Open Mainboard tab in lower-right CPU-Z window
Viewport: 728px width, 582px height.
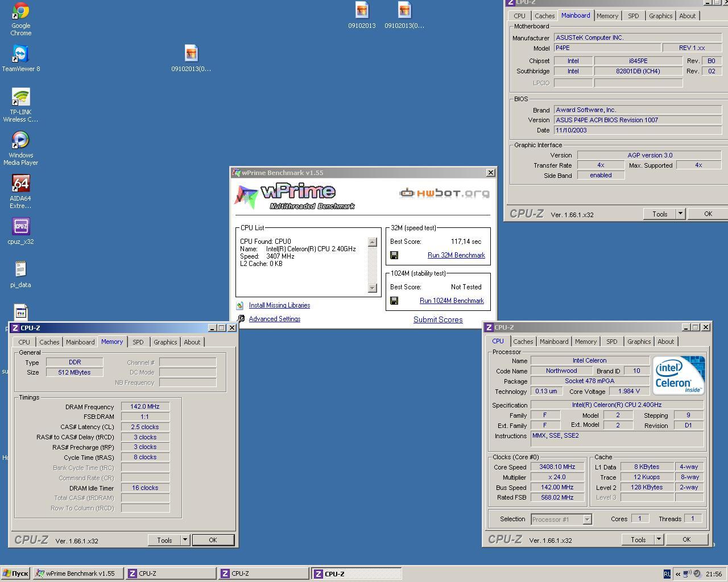pyautogui.click(x=554, y=342)
